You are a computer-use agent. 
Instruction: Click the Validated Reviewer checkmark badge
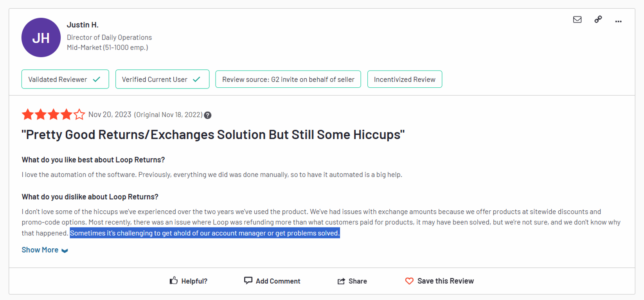(65, 79)
